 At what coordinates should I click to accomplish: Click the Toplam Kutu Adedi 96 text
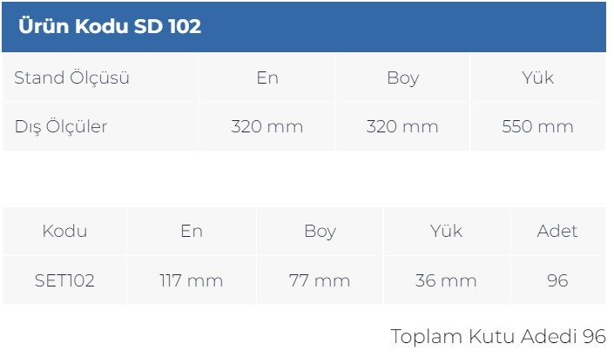[x=498, y=337]
